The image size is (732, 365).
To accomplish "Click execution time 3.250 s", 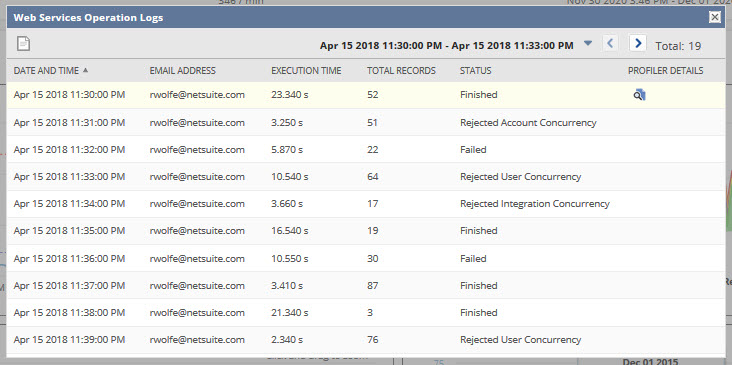I will pyautogui.click(x=287, y=123).
